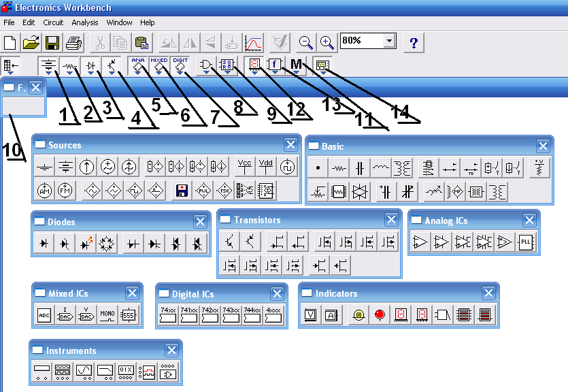Screen dimensions: 568x392
Task: Close the Instruments panel
Action: click(x=171, y=350)
